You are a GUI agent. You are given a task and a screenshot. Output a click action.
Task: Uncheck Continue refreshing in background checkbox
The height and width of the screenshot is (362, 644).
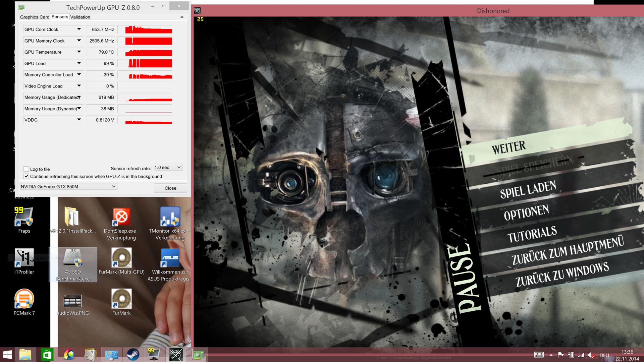26,176
